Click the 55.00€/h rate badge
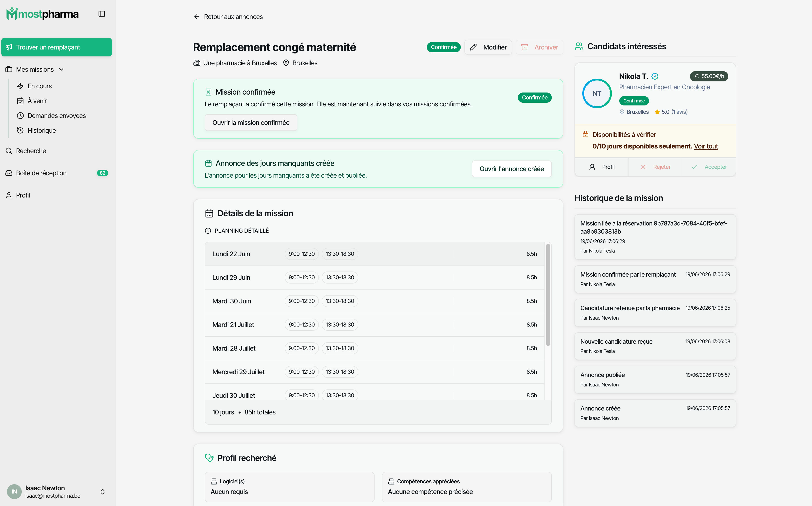 [709, 76]
